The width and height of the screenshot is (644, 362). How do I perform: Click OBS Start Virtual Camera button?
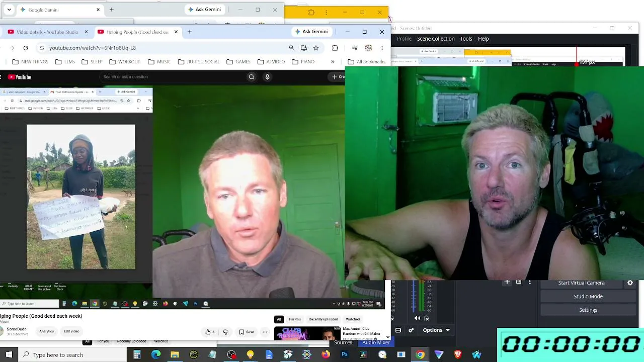click(x=581, y=283)
